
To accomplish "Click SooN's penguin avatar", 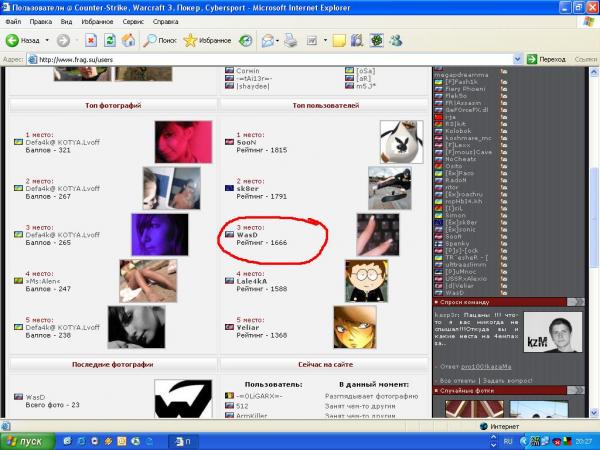I will [402, 142].
